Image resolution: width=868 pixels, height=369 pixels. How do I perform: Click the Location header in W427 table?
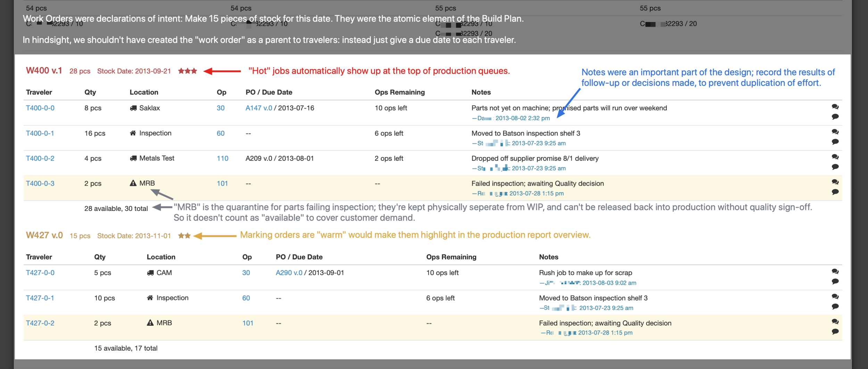point(161,257)
